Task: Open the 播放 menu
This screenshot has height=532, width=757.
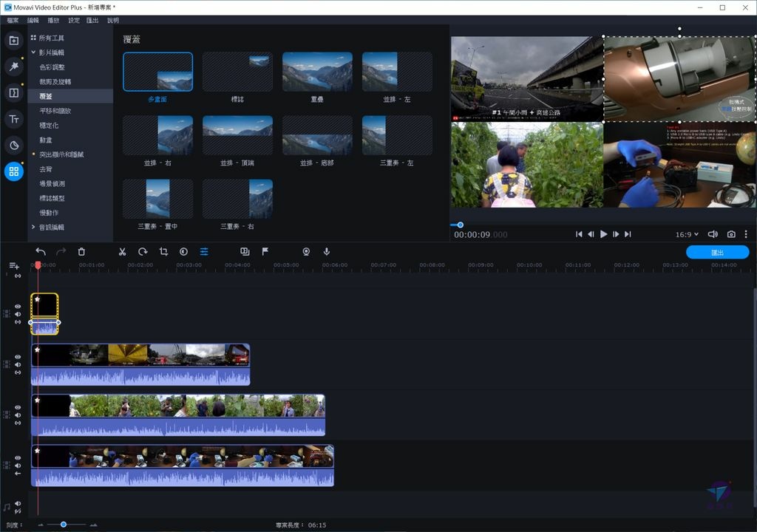Action: 53,20
